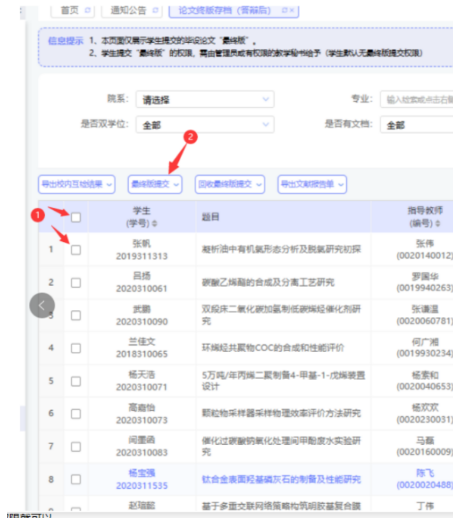Tick the select-all checkbox in table header
Screen dimensions: 462x518
coord(76,217)
